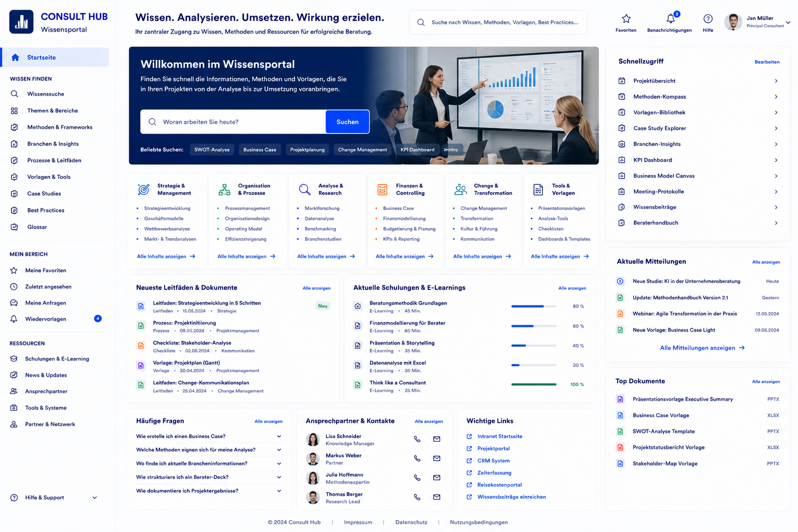Click the KPI Dashboard icon in Schnellzugriff
The height and width of the screenshot is (532, 798).
621,160
